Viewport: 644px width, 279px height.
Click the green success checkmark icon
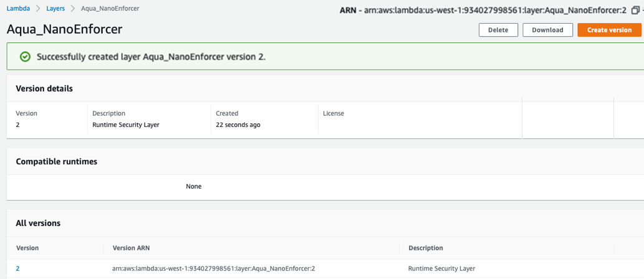pyautogui.click(x=25, y=57)
